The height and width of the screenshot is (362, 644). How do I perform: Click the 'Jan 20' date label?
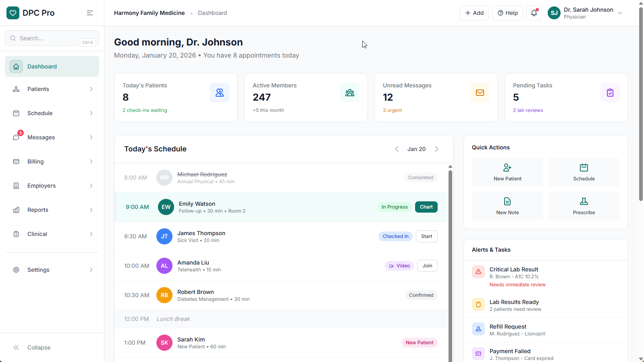[x=416, y=149]
